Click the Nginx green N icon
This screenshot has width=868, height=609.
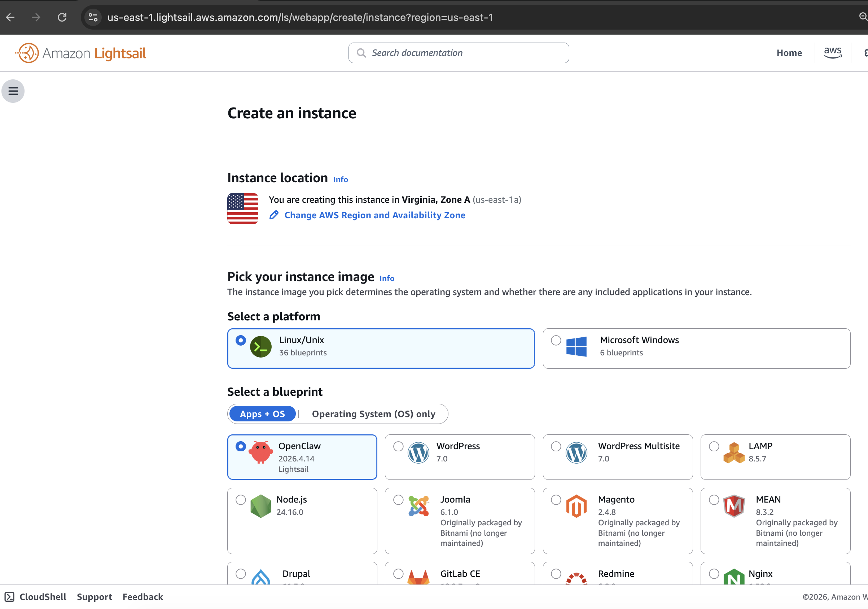click(734, 577)
